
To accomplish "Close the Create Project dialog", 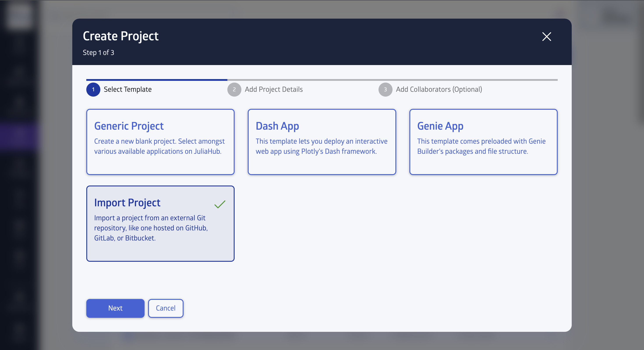I will click(x=547, y=37).
